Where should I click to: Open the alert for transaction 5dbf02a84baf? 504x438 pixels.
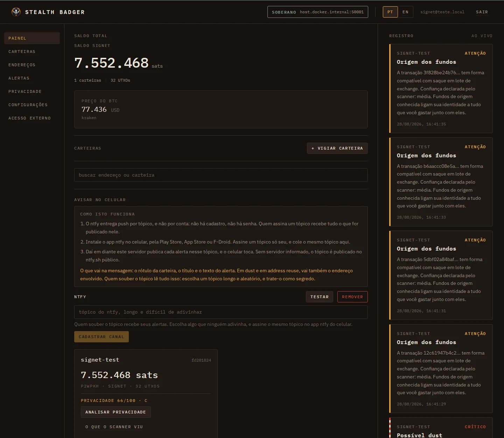tap(441, 275)
